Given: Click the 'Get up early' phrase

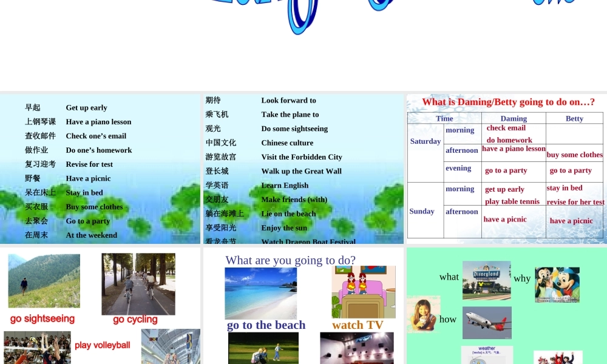Looking at the screenshot, I should (x=86, y=107).
